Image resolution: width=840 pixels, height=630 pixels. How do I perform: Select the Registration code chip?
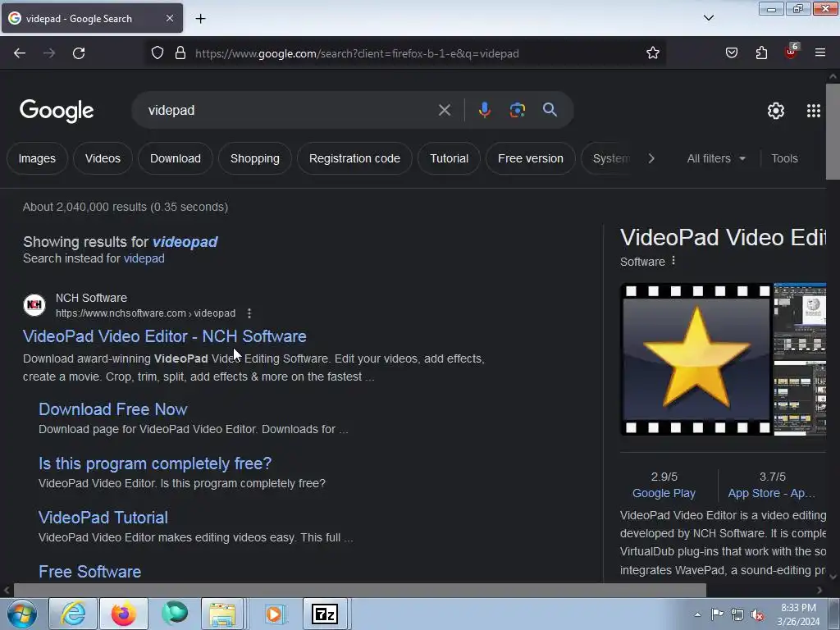[x=354, y=158]
